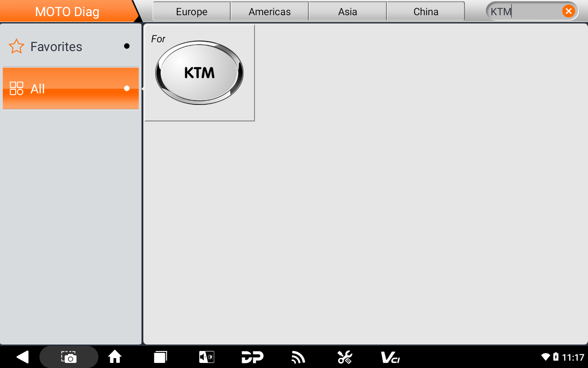588x368 pixels.
Task: Open recent apps overview
Action: point(161,357)
